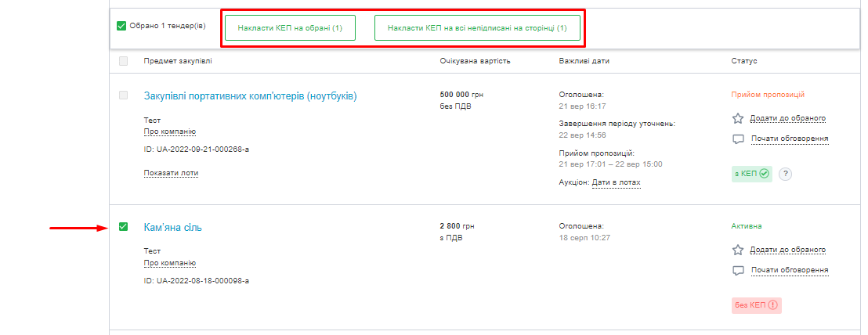The width and height of the screenshot is (868, 335).
Task: Expand 'Показати лоти' for notebooks tender
Action: click(171, 172)
